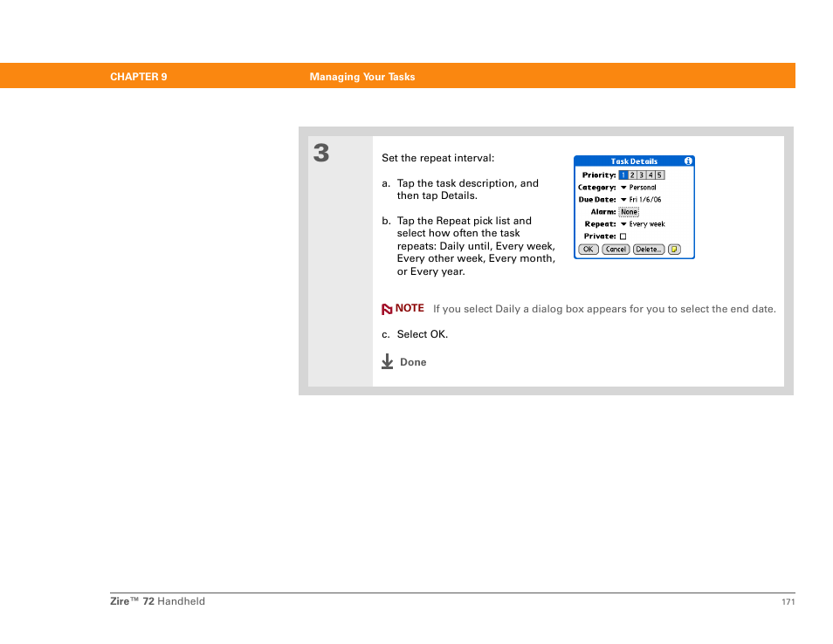Select priority 2 in Task Details

click(x=632, y=175)
